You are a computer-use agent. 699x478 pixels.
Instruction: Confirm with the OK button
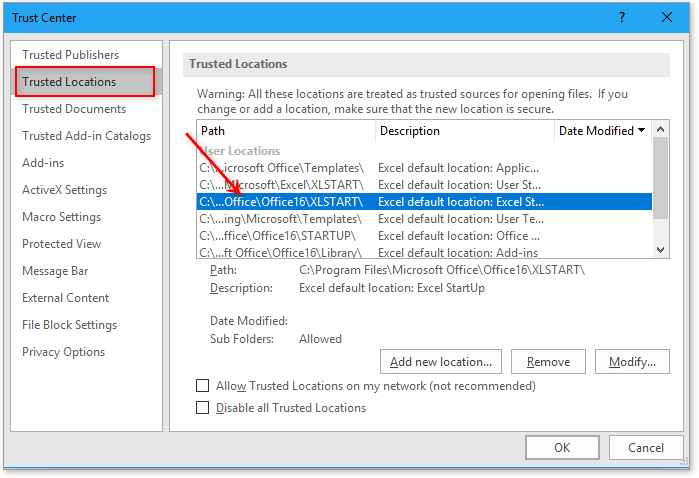click(562, 448)
